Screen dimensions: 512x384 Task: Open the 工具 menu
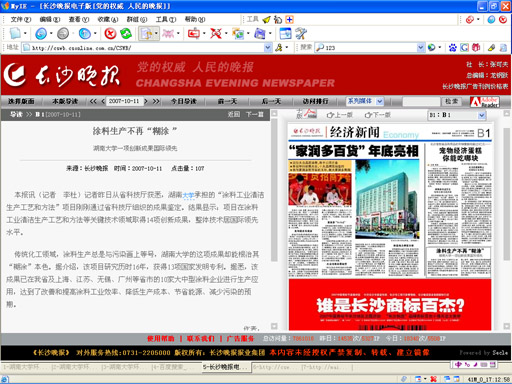click(x=166, y=19)
